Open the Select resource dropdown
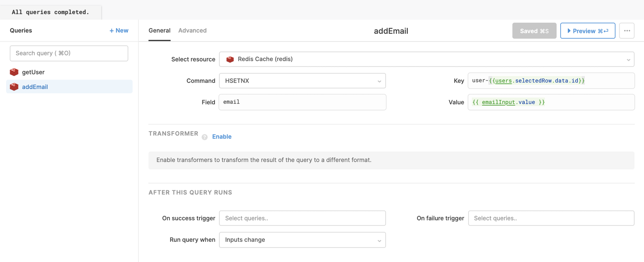The image size is (644, 262). click(426, 59)
